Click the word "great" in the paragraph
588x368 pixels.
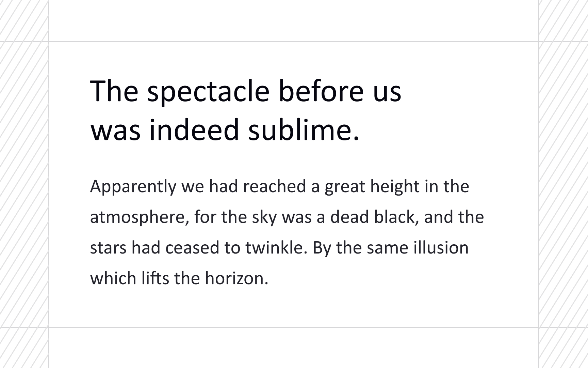(x=344, y=187)
